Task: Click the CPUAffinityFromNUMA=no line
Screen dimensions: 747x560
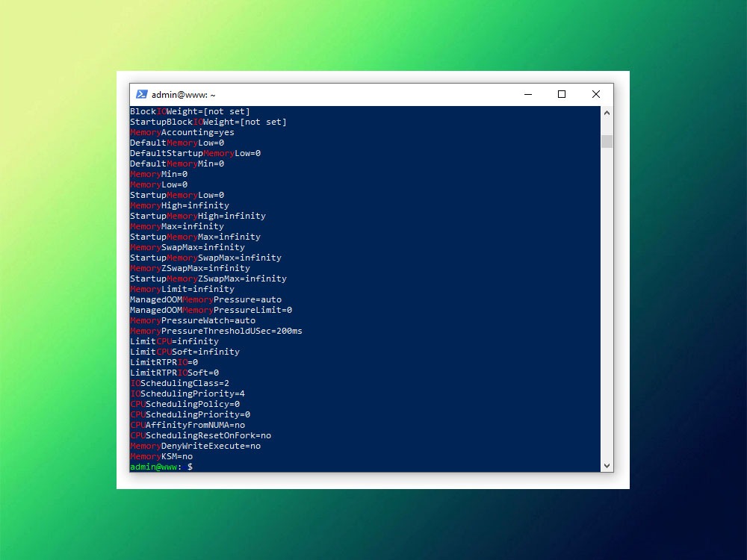Action: (x=187, y=425)
